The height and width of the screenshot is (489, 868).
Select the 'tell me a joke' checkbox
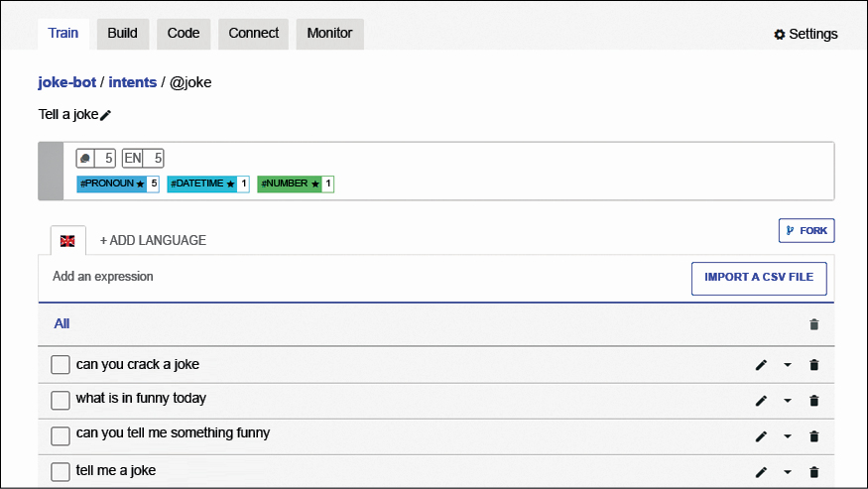(x=61, y=472)
